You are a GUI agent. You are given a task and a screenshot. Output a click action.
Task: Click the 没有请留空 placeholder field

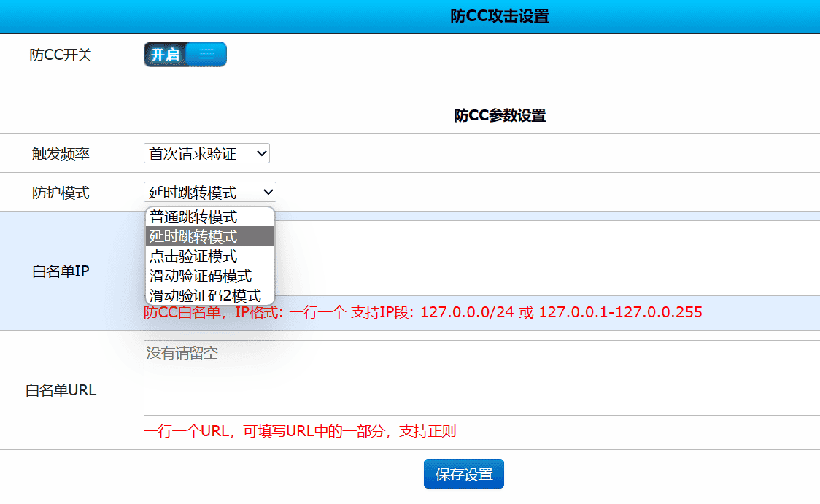[182, 352]
